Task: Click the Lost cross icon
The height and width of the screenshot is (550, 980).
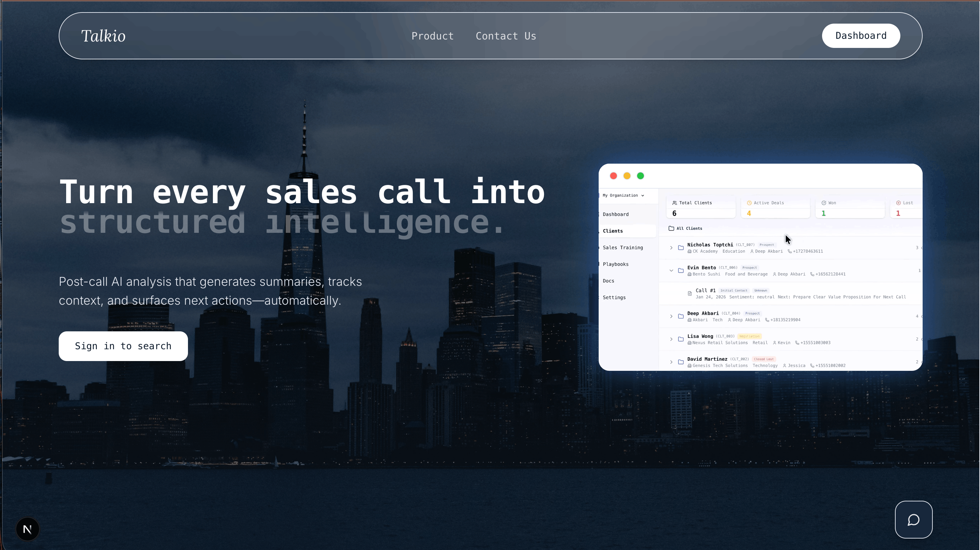Action: [x=898, y=203]
